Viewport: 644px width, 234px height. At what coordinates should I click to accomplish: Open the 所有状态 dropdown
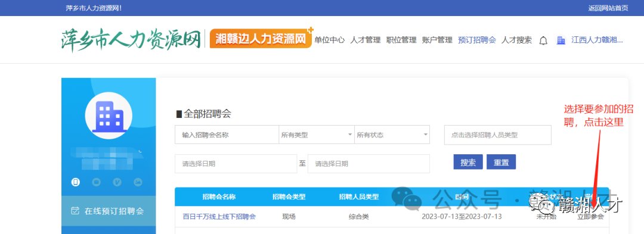[392, 135]
